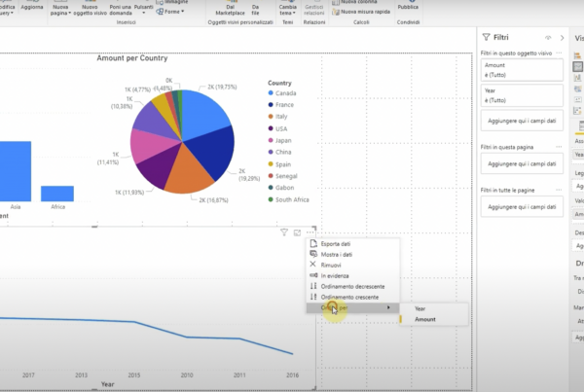The width and height of the screenshot is (584, 392).
Task: Click the Italy legend color dot
Action: pyautogui.click(x=271, y=116)
